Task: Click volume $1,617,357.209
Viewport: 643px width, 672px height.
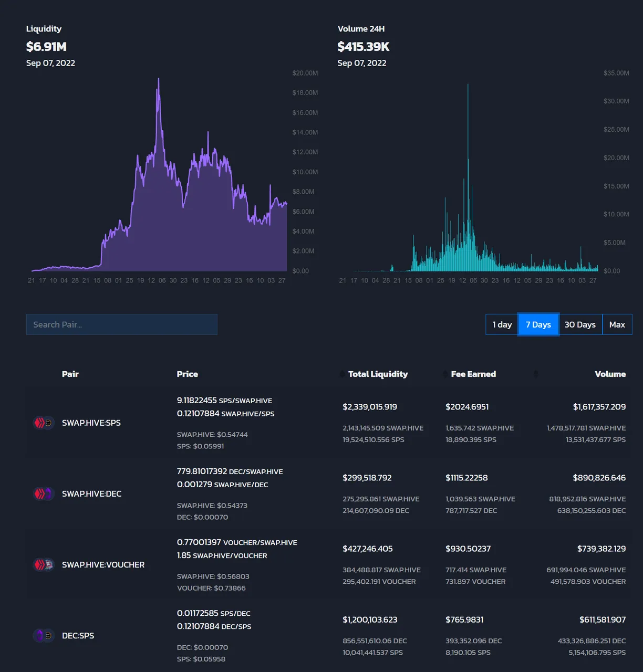Action: [599, 407]
